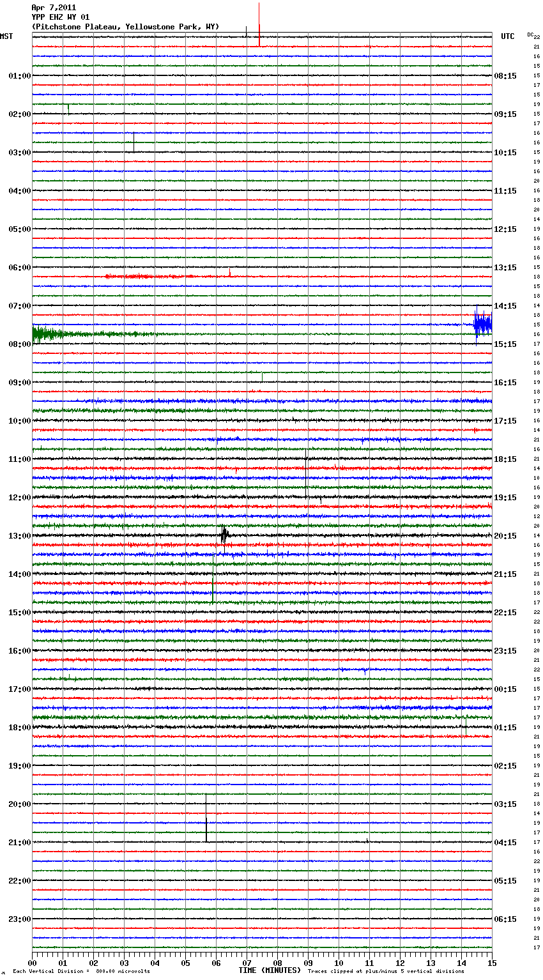
Task: Click the "13:00" MST hour label
Action: point(20,536)
